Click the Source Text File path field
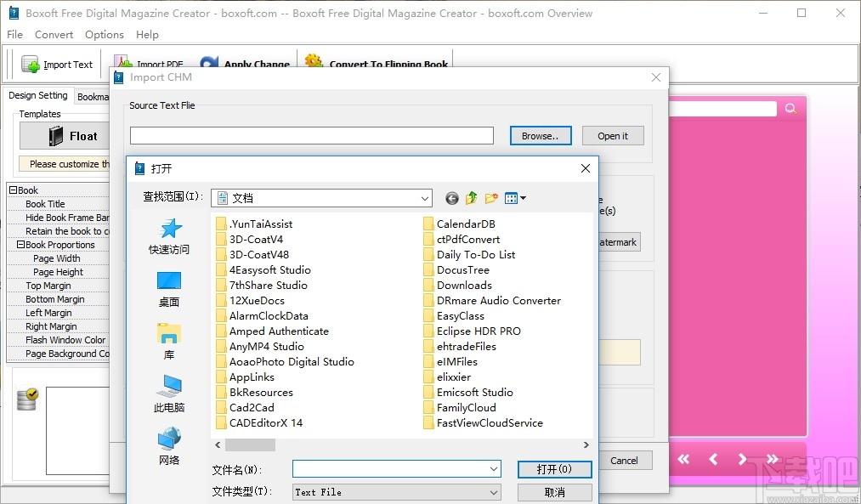 coord(312,136)
